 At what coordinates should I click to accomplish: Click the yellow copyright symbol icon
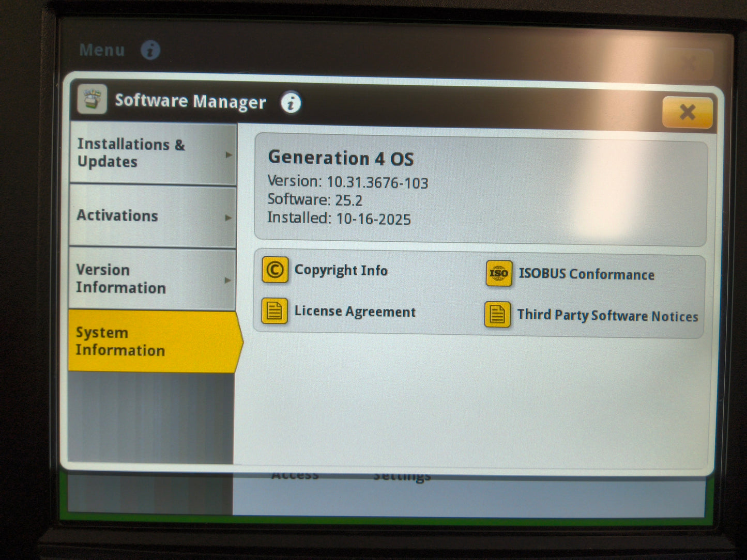pos(275,270)
